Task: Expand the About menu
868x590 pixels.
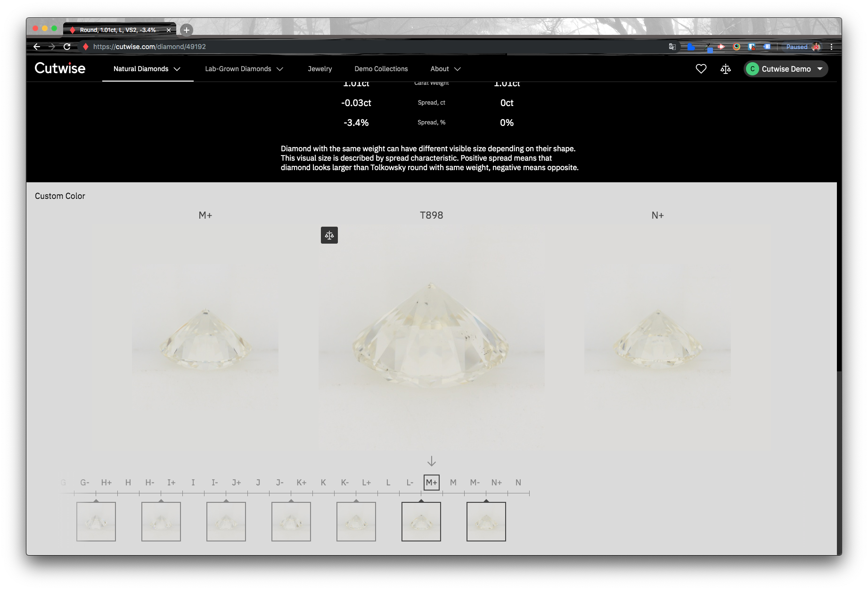Action: click(445, 69)
